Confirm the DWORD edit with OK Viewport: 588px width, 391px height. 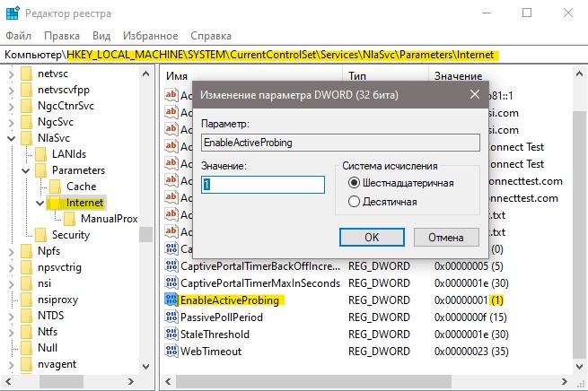372,237
